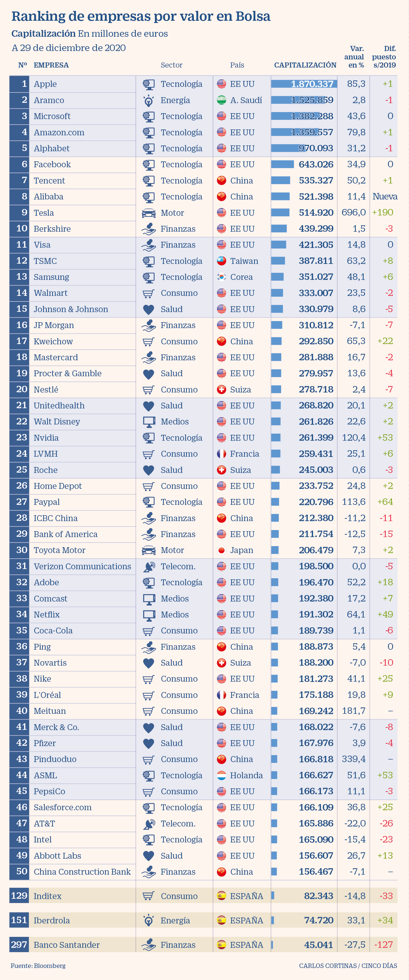Click the Spain flag in Inditex's row
The width and height of the screenshot is (409, 980).
(x=221, y=896)
